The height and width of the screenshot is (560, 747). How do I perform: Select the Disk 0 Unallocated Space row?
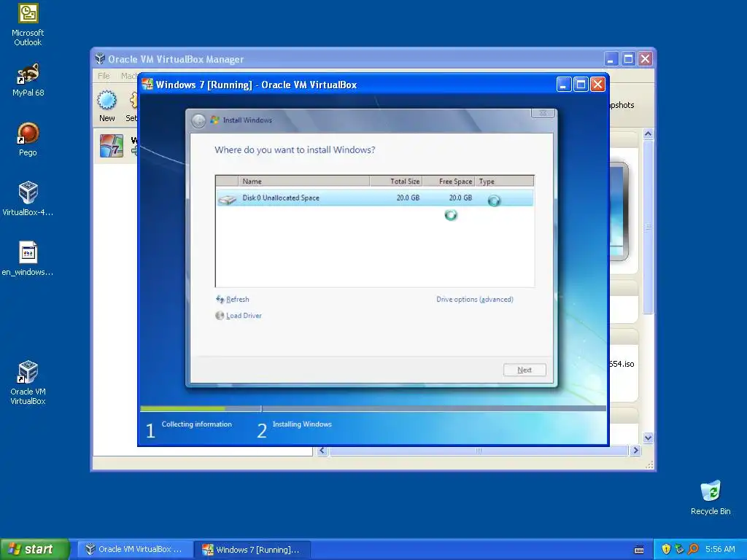coord(374,198)
